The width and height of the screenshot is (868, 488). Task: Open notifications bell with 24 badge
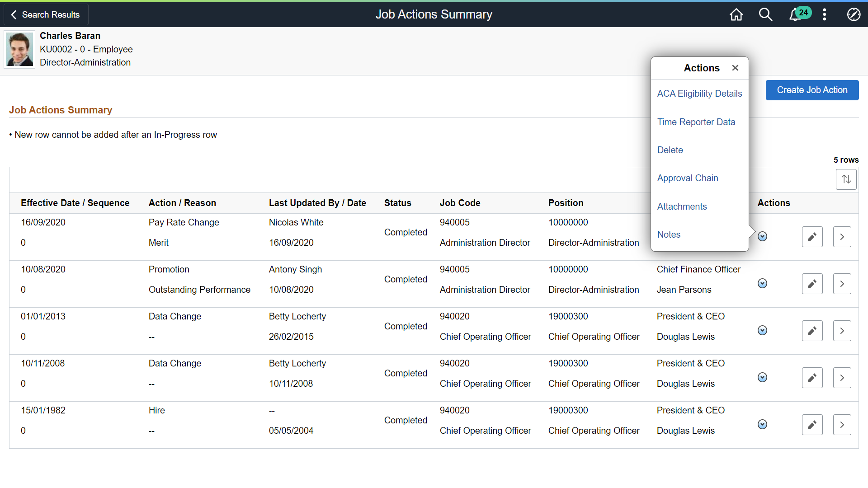pos(795,14)
